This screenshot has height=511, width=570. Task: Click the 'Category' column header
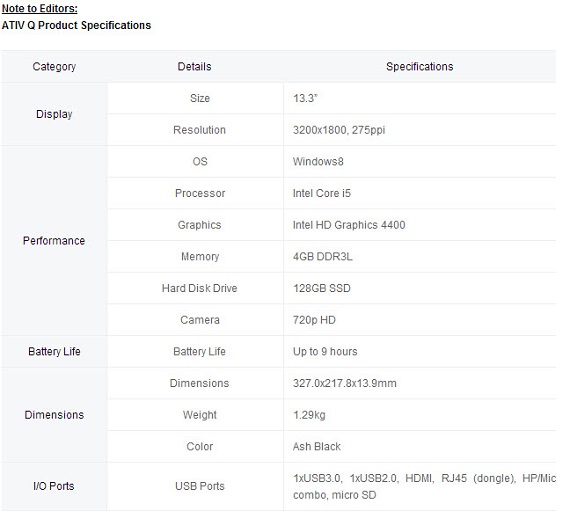(x=54, y=67)
